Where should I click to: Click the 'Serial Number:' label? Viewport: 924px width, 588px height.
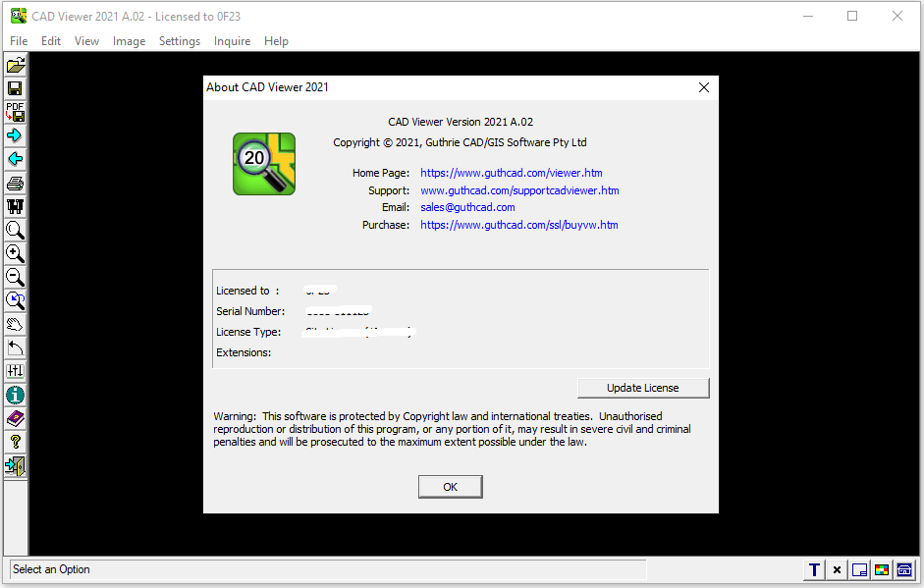250,311
